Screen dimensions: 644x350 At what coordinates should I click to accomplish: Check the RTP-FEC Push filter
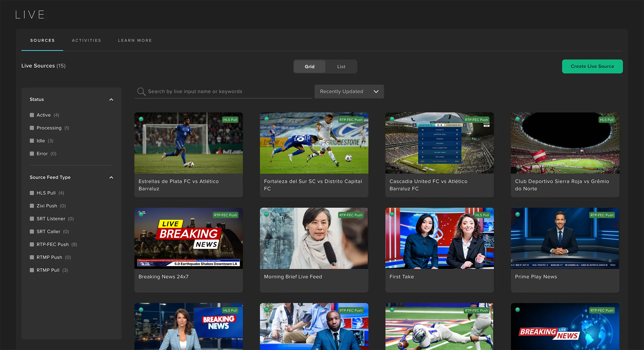[32, 244]
